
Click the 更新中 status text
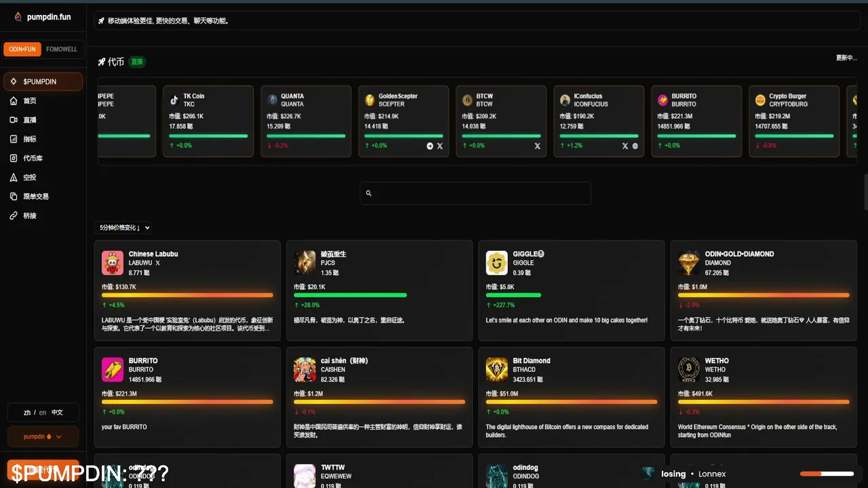846,58
